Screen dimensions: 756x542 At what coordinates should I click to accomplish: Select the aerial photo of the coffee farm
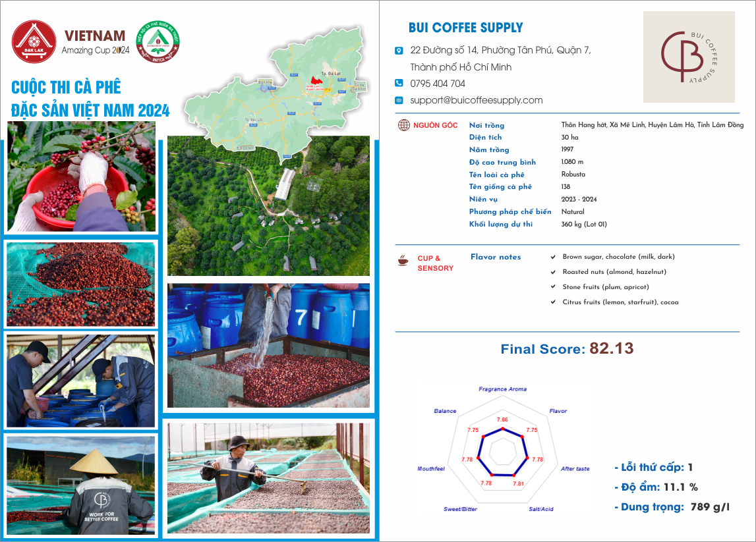tap(268, 205)
